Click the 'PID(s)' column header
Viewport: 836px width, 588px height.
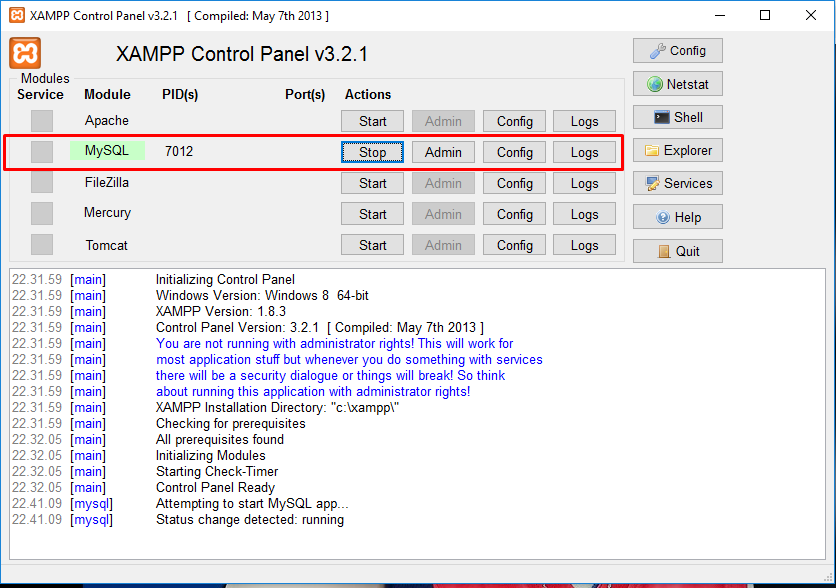point(180,94)
